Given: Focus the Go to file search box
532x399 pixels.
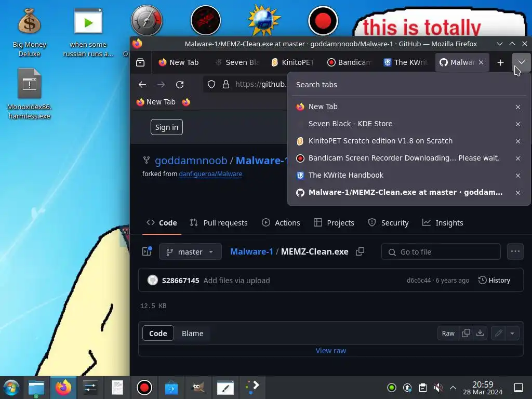Looking at the screenshot, I should [x=441, y=252].
